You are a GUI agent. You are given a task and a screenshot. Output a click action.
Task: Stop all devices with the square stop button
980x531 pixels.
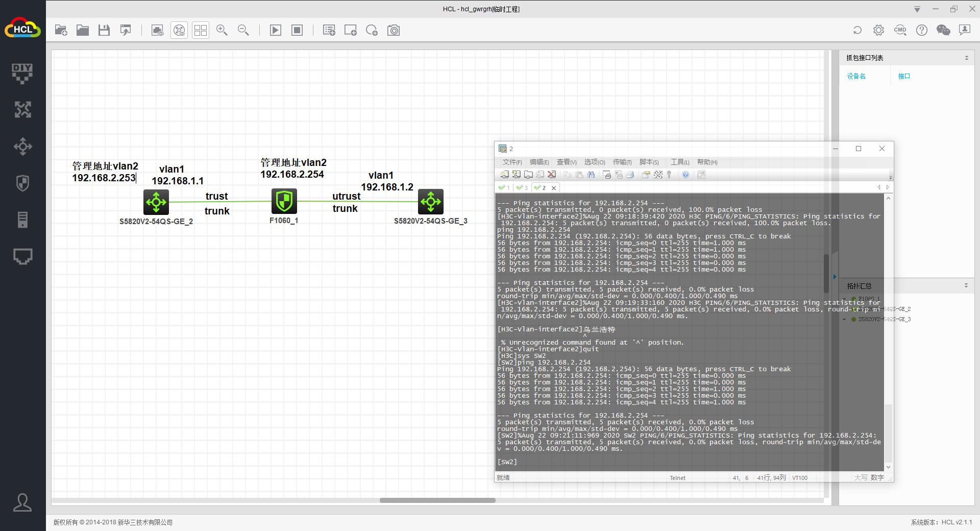297,31
